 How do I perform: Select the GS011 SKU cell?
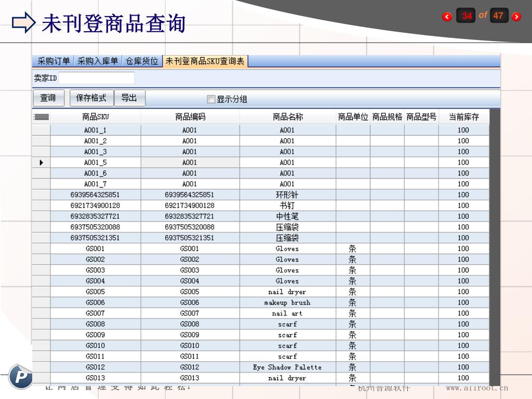tap(96, 356)
